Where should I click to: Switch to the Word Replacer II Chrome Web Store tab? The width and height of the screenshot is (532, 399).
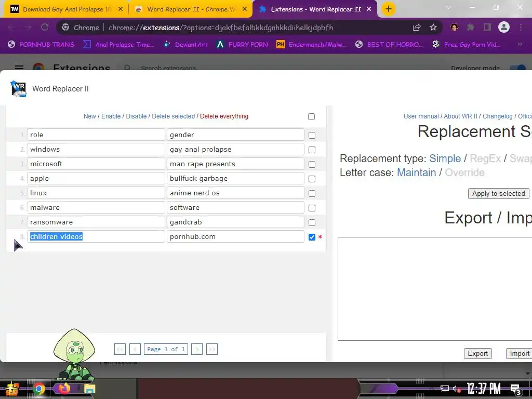[190, 9]
